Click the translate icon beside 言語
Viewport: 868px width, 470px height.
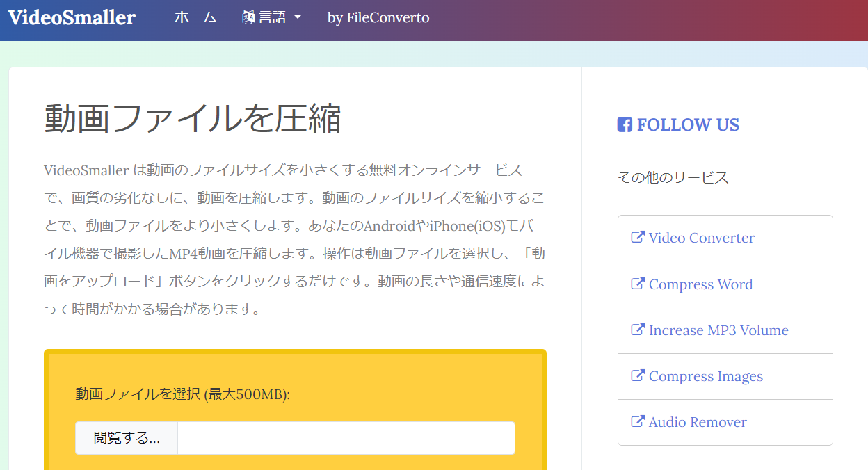coord(248,18)
